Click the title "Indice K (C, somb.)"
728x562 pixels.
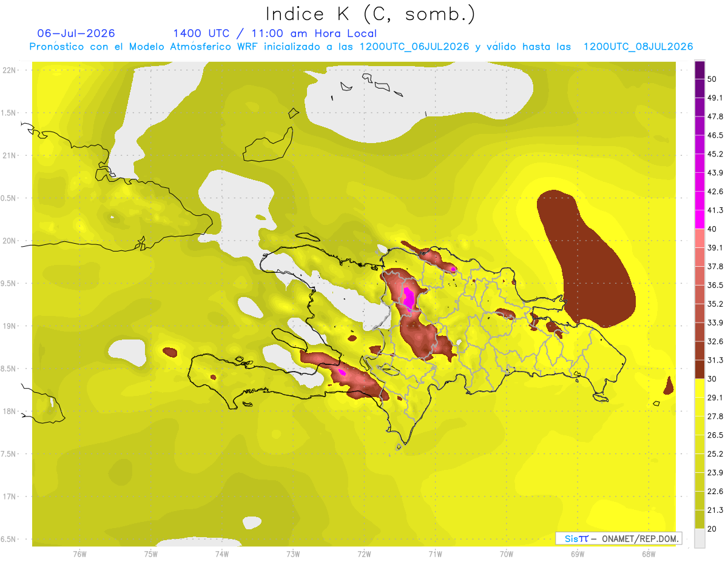pos(370,14)
